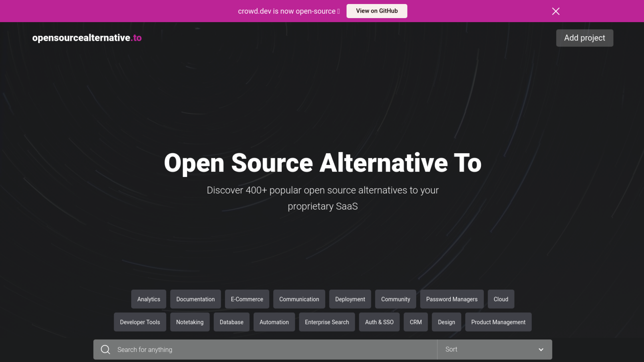Select the Cloud category tag
Screen dimensions: 644x362
(x=501, y=299)
